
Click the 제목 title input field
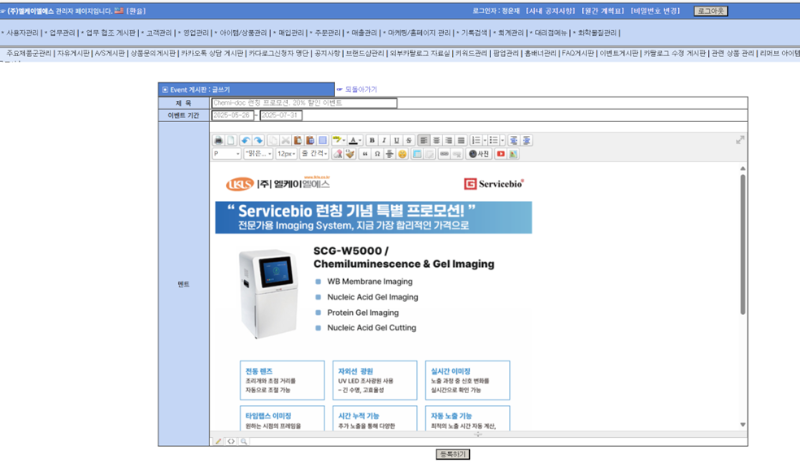click(304, 103)
